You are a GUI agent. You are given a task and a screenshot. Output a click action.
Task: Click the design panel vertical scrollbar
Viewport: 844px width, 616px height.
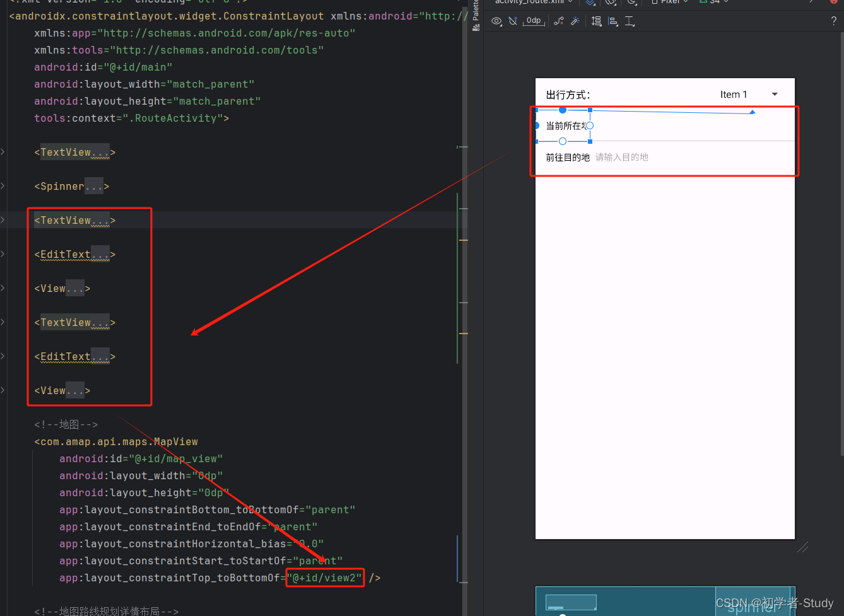[x=842, y=245]
